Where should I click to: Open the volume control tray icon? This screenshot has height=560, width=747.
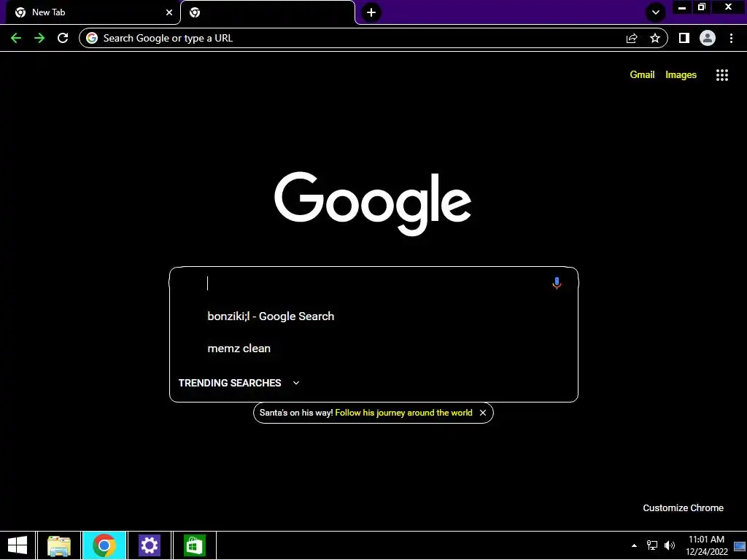pos(670,545)
